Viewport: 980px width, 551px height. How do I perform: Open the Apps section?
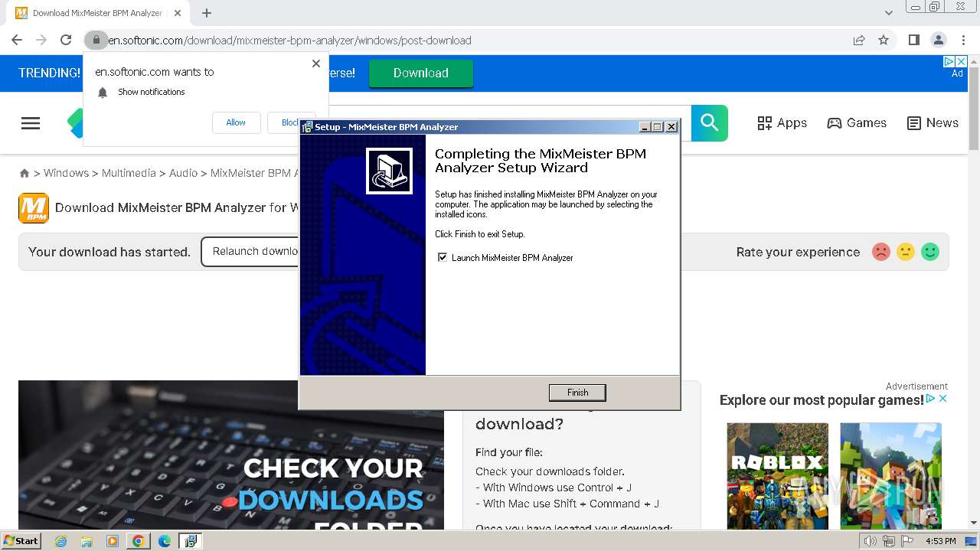click(x=782, y=122)
